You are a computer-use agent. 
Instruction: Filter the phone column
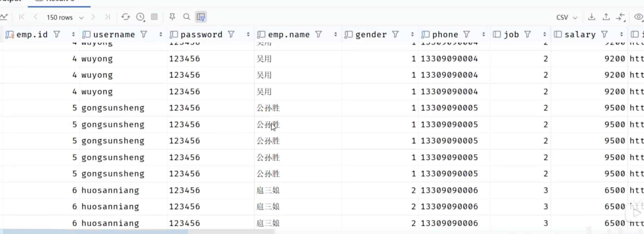466,34
